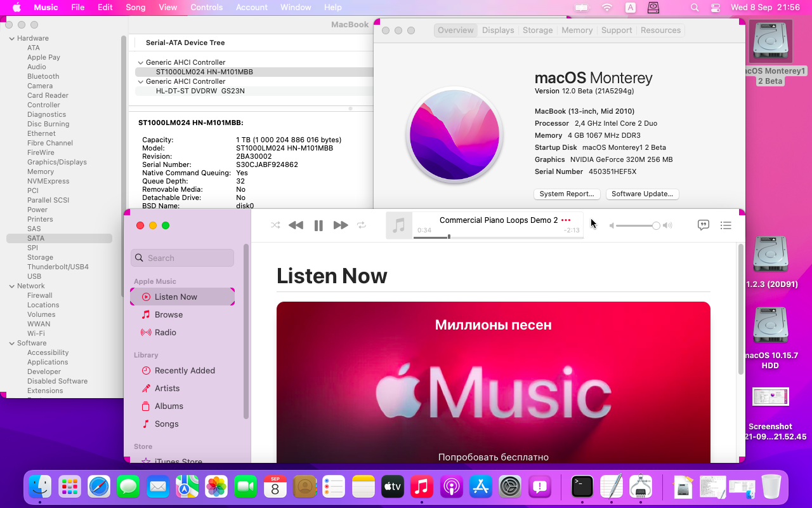
Task: Collapse the AHCI Controller above HL-DT-ST DVDRW
Action: (140, 81)
